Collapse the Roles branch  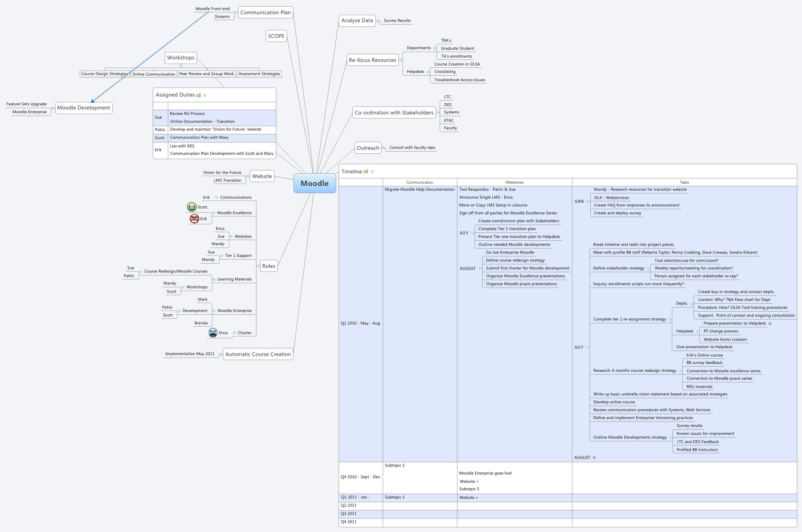(x=259, y=266)
